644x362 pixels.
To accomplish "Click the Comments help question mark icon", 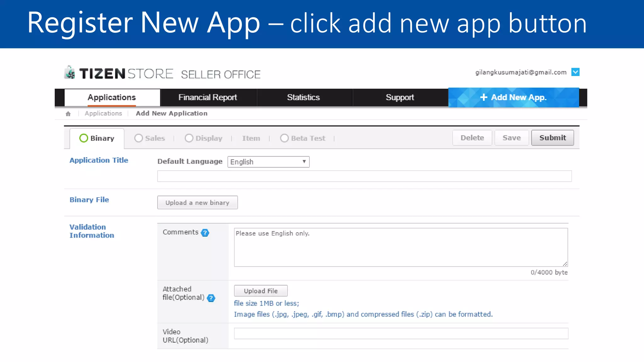I will pos(205,233).
